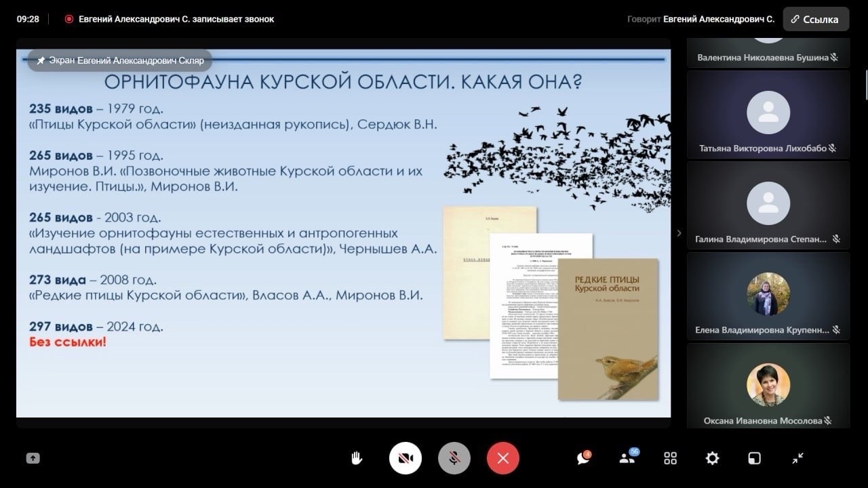The width and height of the screenshot is (868, 488).
Task: Click '235 видов – 1979 год.' line
Action: tap(96, 108)
